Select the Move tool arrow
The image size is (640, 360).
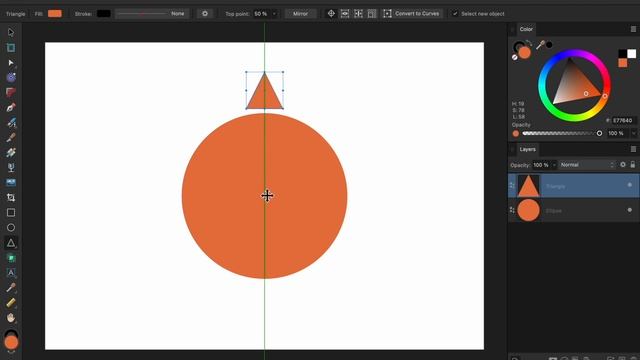(x=11, y=32)
